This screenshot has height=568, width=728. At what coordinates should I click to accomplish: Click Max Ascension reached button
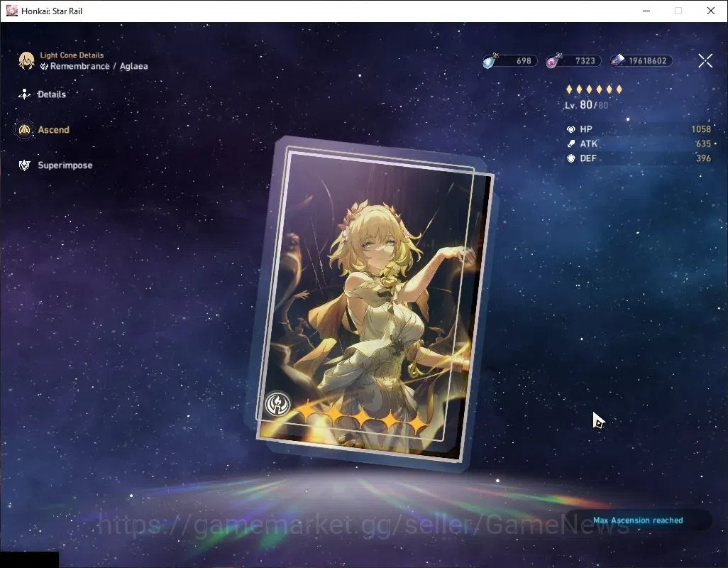638,520
